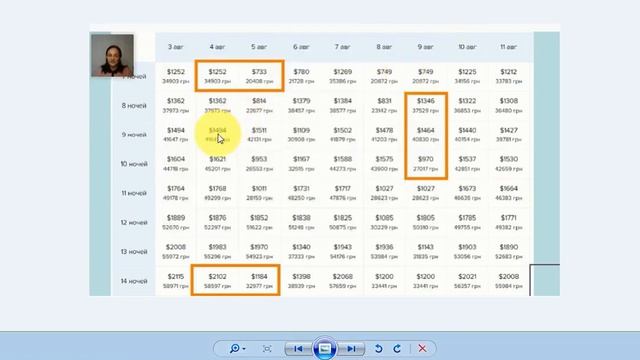Click the '8 ночей' row label

coord(134,106)
